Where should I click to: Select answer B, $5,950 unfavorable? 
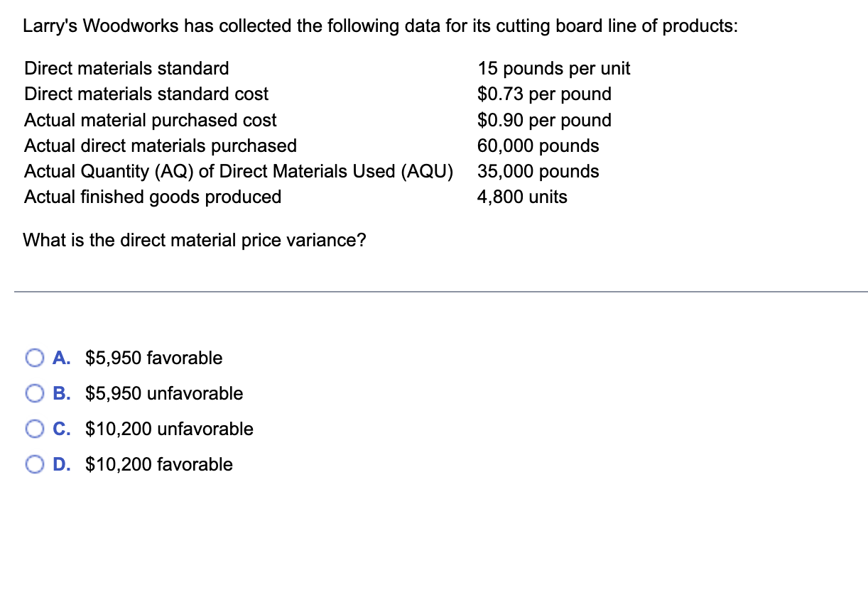coord(34,393)
